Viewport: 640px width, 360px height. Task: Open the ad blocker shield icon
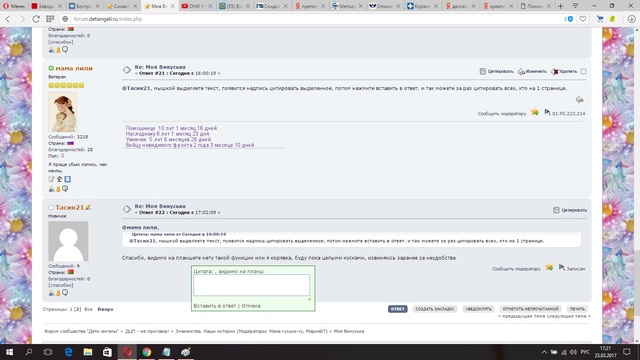coord(570,19)
